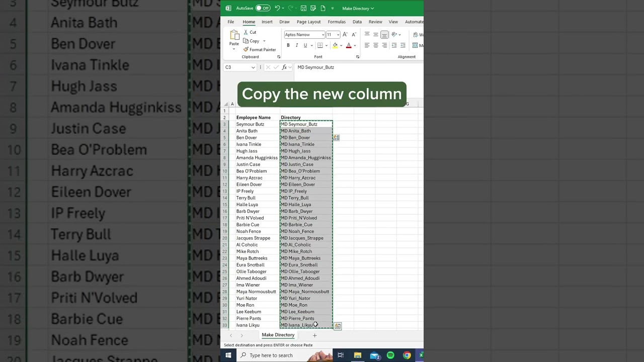Switch to the View tab
644x362 pixels.
click(393, 22)
